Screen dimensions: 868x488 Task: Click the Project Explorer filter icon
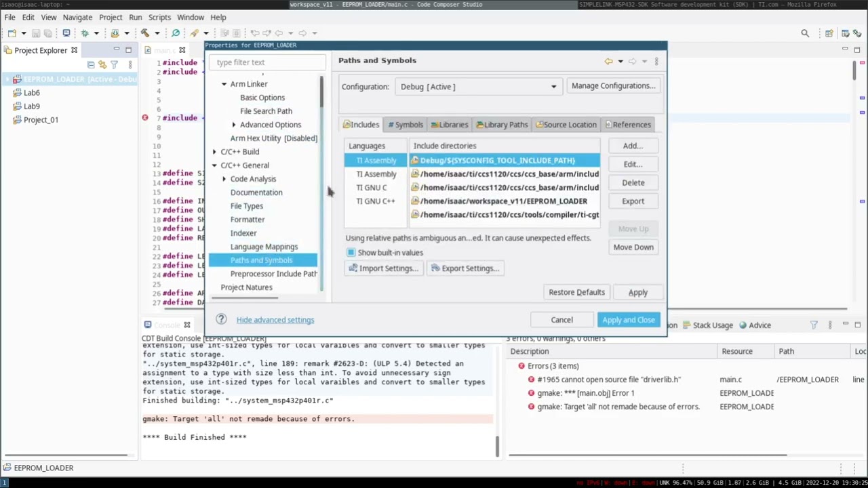[114, 64]
